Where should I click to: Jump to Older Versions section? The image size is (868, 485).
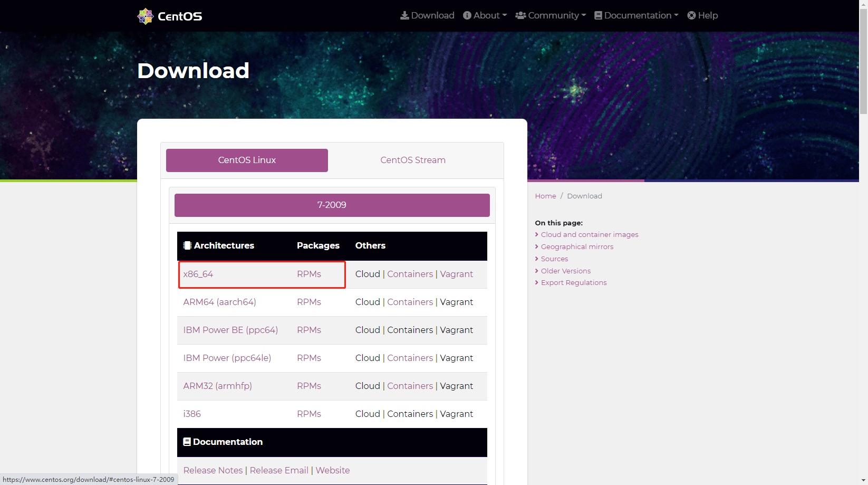(x=566, y=271)
